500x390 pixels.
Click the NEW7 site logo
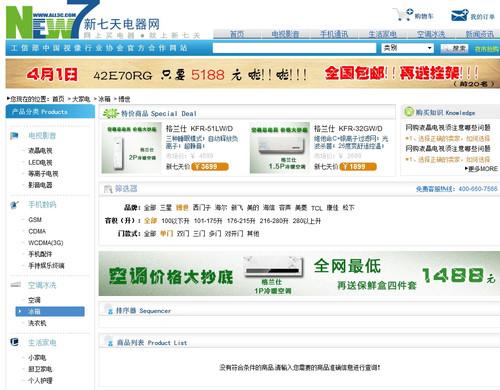pos(53,20)
